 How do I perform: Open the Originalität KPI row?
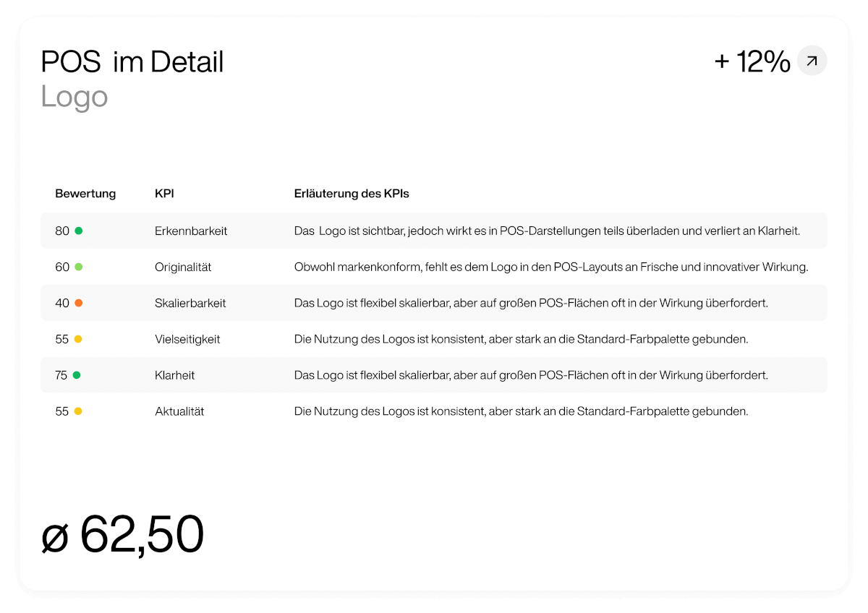[x=434, y=267]
